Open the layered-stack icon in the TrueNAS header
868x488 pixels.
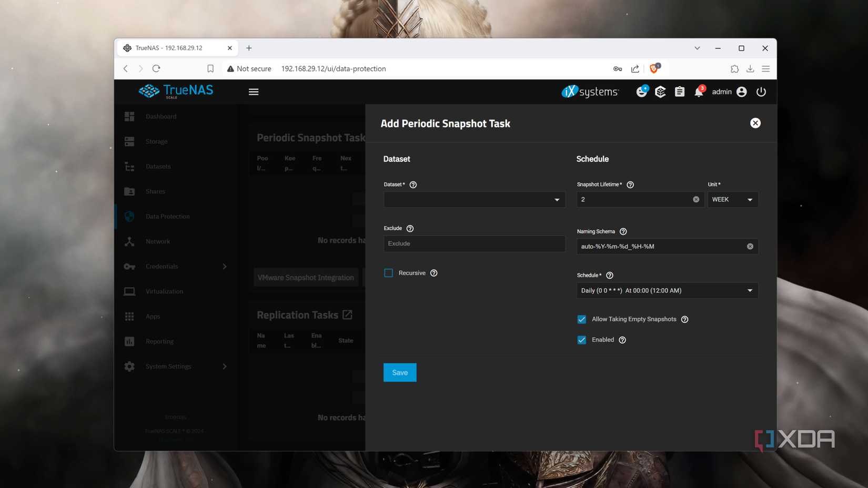pos(660,92)
